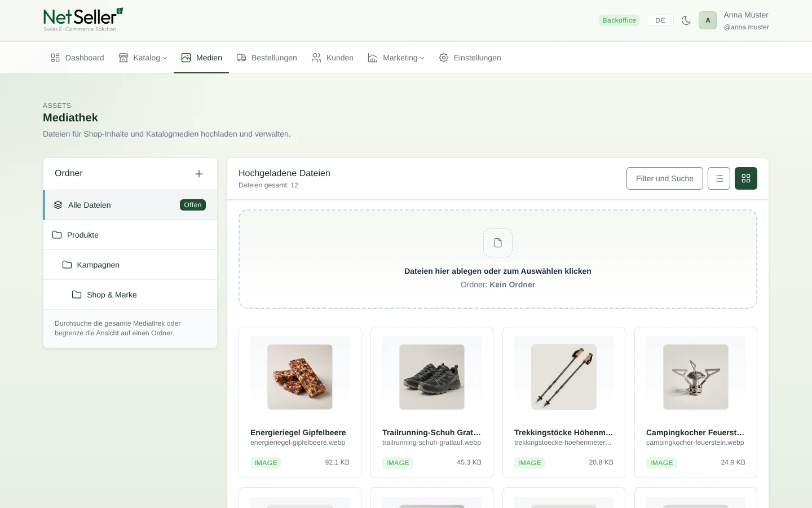The image size is (812, 508).
Task: Open the Kampagnen folder
Action: tap(130, 265)
